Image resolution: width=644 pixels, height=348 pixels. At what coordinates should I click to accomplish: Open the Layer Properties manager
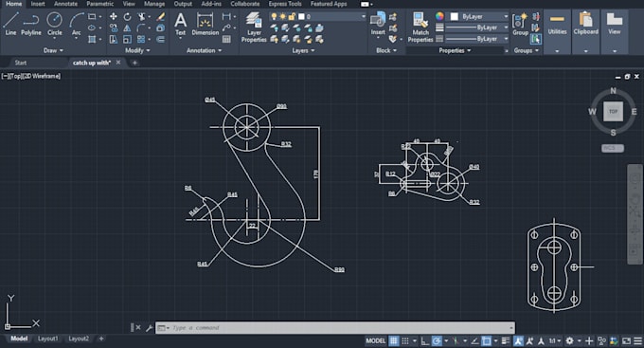pos(254,27)
